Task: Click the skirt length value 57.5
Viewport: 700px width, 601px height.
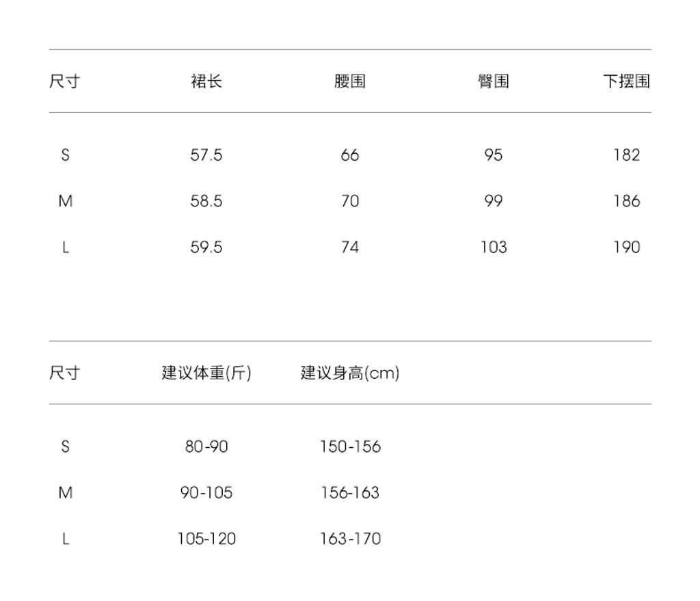Action: tap(206, 155)
